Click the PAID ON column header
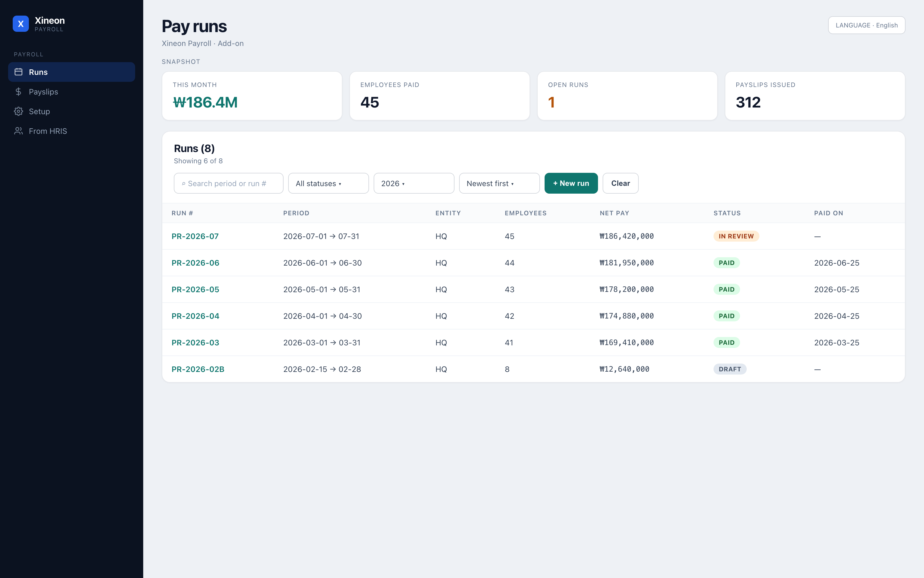924x578 pixels. tap(828, 213)
